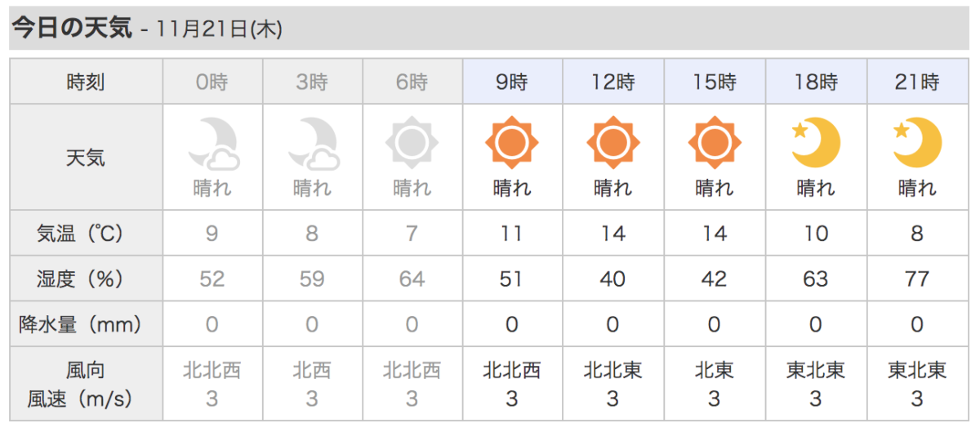Click the grey sun icon at 6時

[x=412, y=143]
